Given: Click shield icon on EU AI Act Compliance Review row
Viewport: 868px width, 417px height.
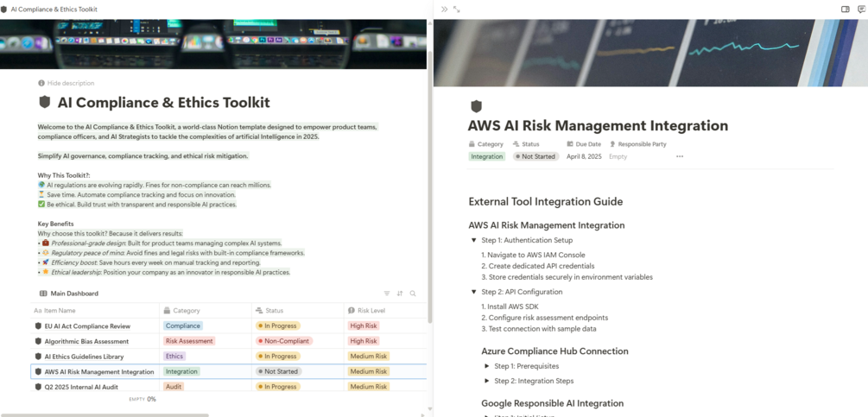Looking at the screenshot, I should click(38, 326).
